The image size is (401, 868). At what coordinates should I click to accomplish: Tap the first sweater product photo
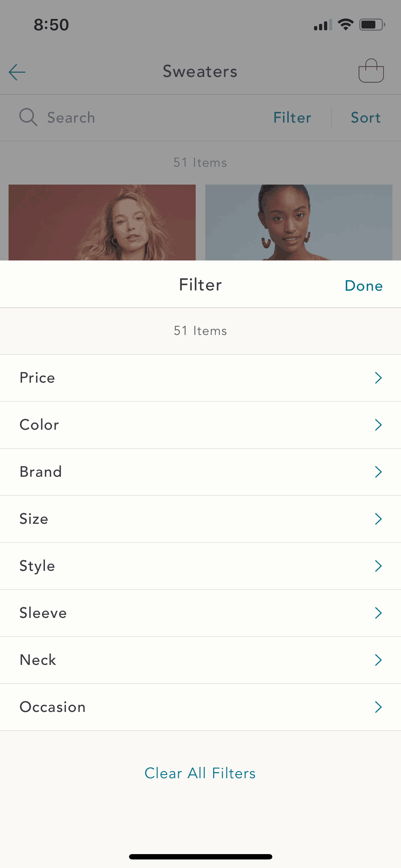pos(102,223)
